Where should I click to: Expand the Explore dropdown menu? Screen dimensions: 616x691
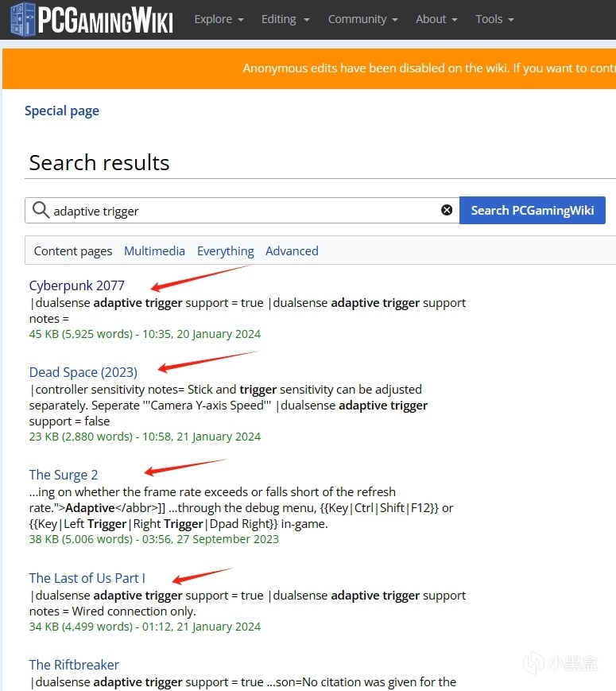219,19
